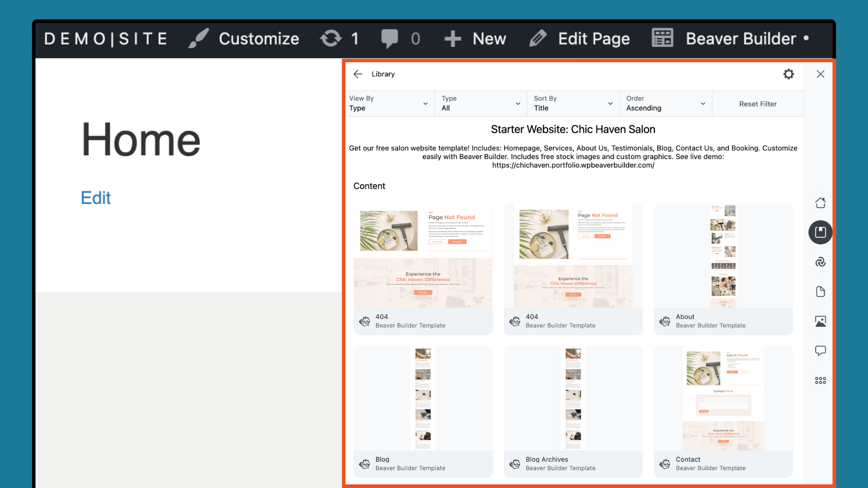This screenshot has height=488, width=868.
Task: Open the cloud sync swirl sidebar icon
Action: tap(820, 262)
